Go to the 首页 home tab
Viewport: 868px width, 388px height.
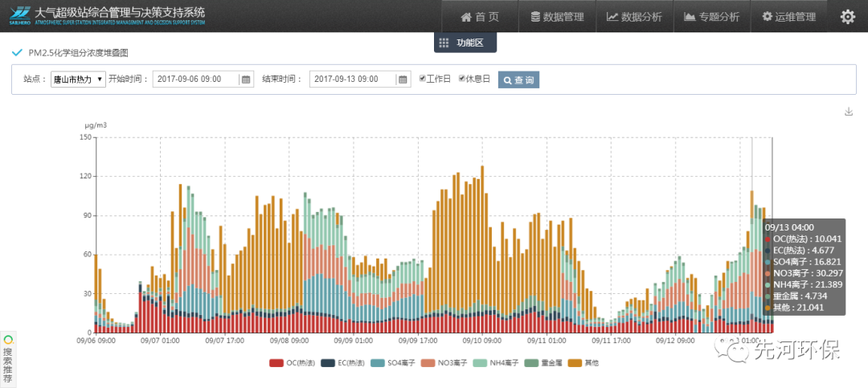[479, 17]
